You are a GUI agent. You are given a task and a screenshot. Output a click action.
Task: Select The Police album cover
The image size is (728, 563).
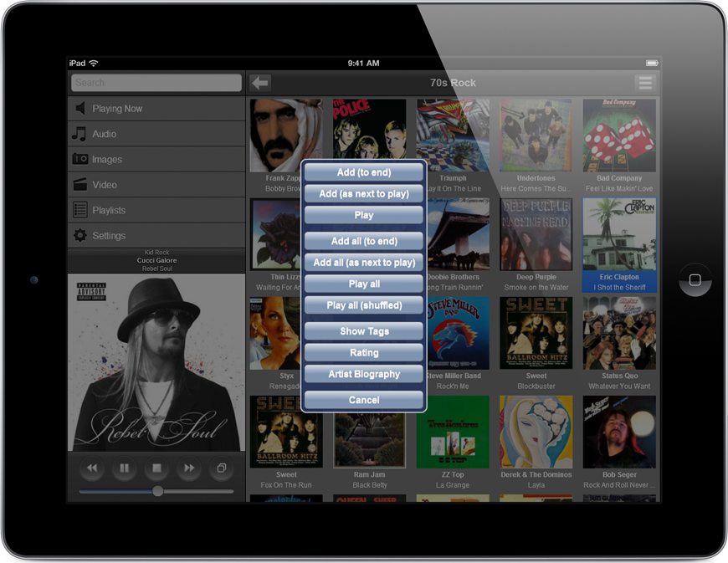369,129
